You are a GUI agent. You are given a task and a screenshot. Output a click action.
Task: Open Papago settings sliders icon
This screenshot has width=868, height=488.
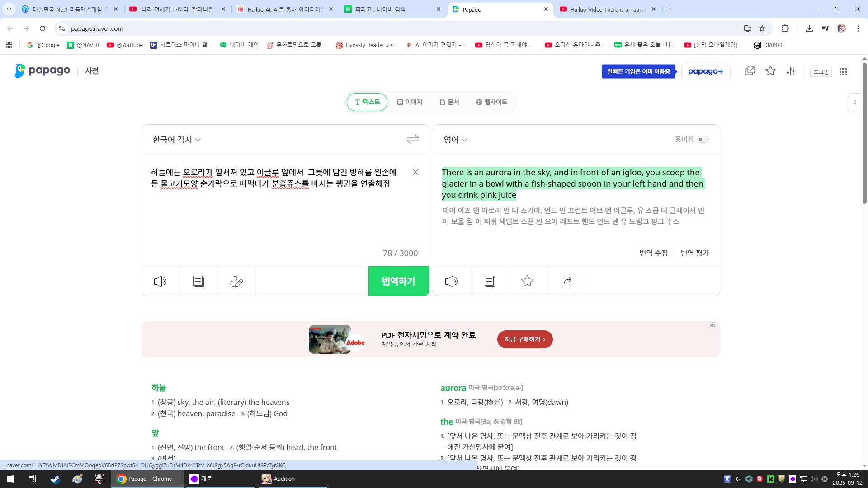pyautogui.click(x=790, y=71)
